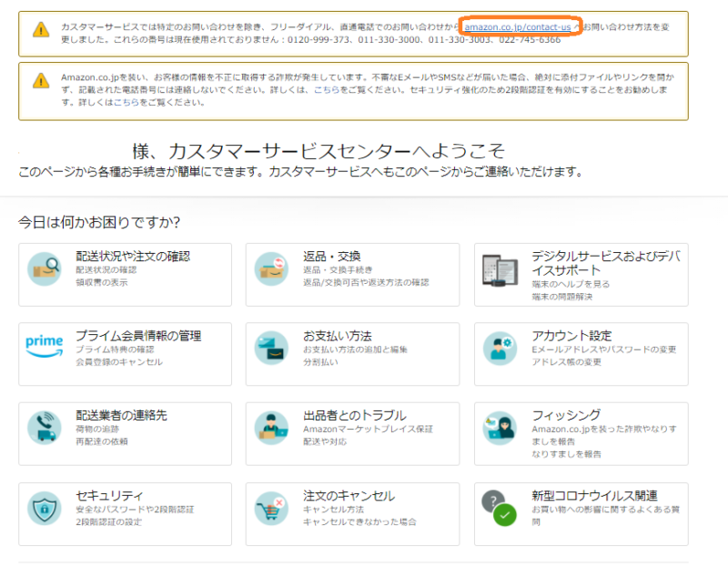This screenshot has width=728, height=567.
Task: Select 端末のヘルプを見る subtext
Action: [571, 284]
